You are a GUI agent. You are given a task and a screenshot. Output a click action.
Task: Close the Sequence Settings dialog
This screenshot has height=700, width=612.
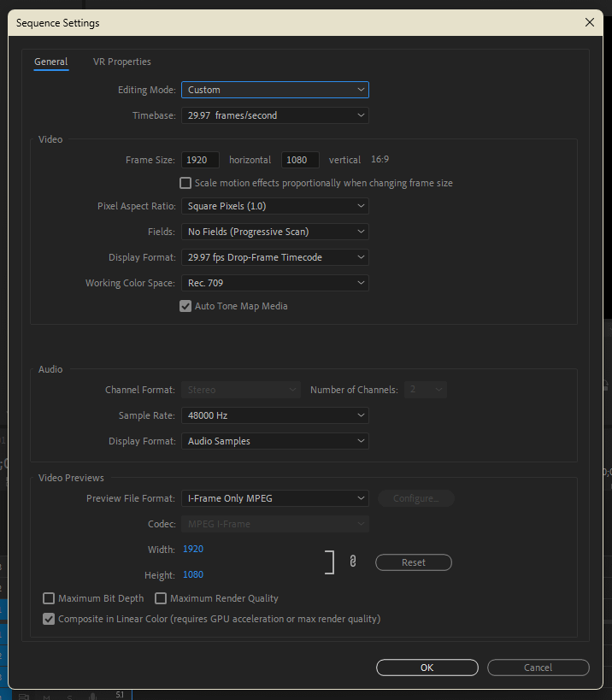[x=589, y=23]
